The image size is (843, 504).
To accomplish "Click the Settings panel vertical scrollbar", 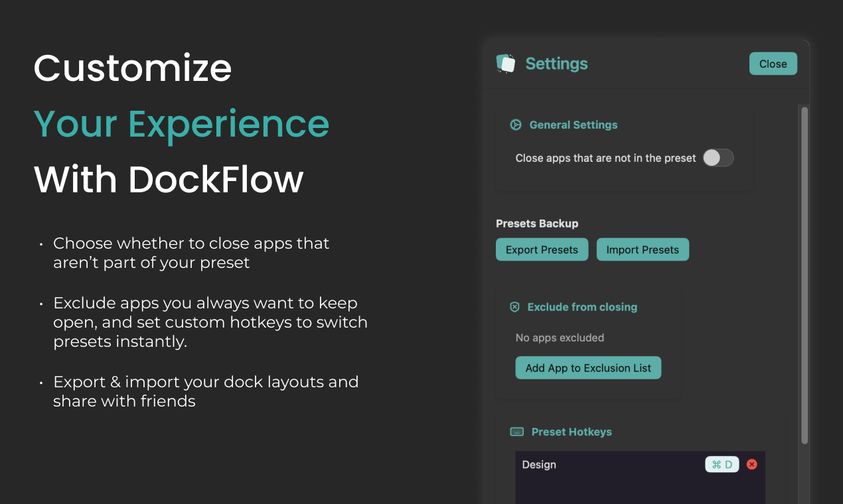I will click(805, 275).
